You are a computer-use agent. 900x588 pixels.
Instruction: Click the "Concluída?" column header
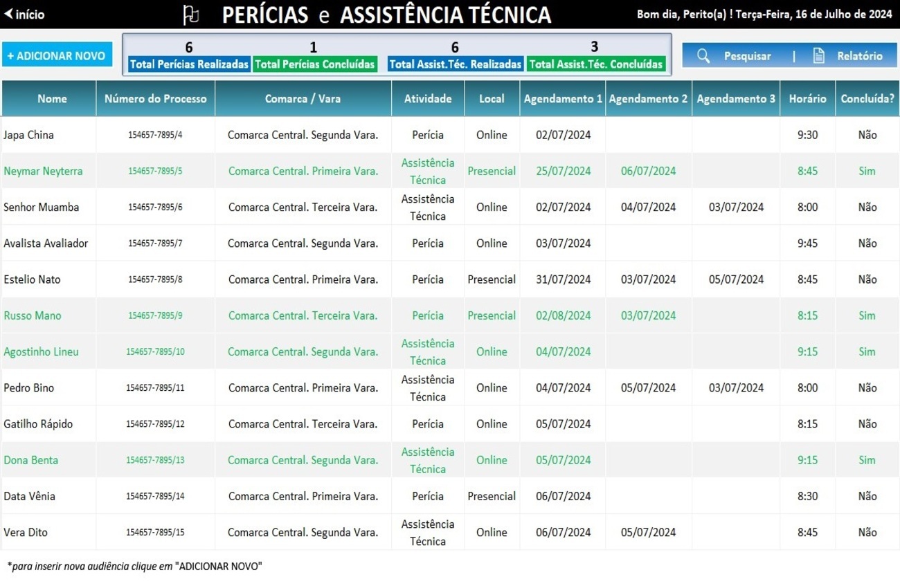tap(867, 99)
